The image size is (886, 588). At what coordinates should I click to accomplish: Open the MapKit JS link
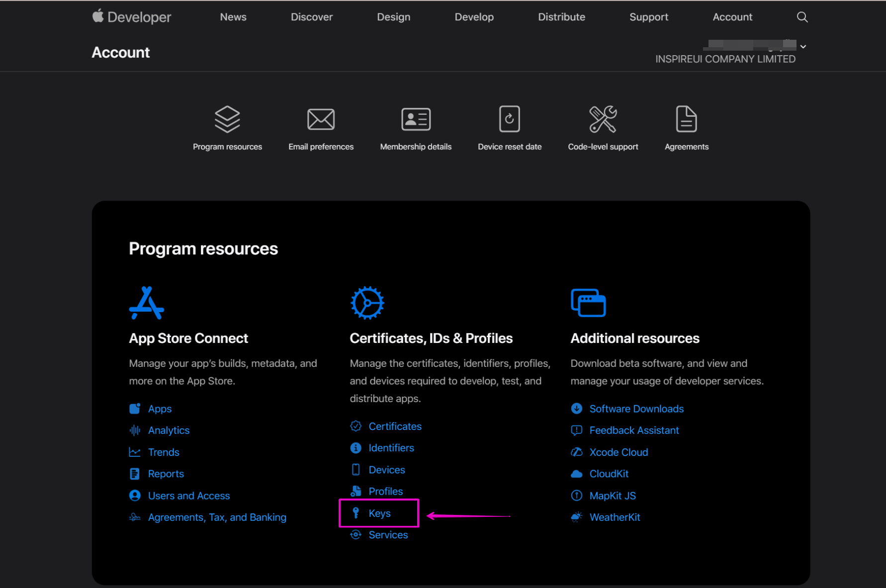point(613,496)
